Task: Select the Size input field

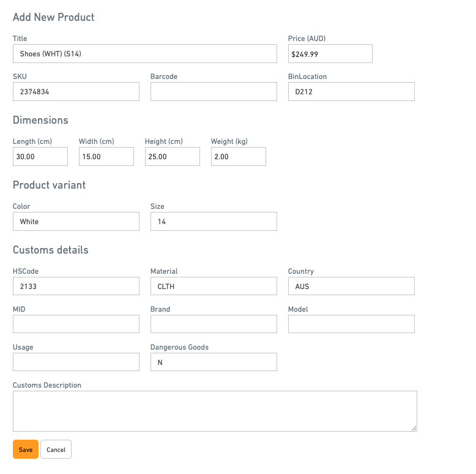Action: coord(214,222)
